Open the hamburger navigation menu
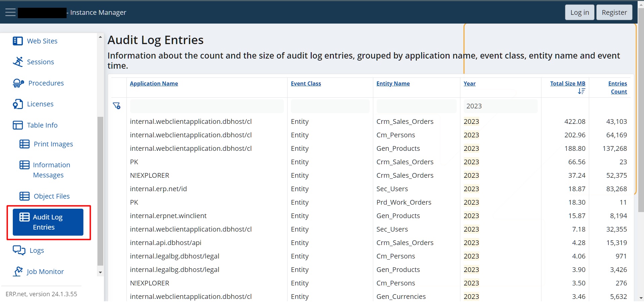The width and height of the screenshot is (644, 308). pos(10,12)
